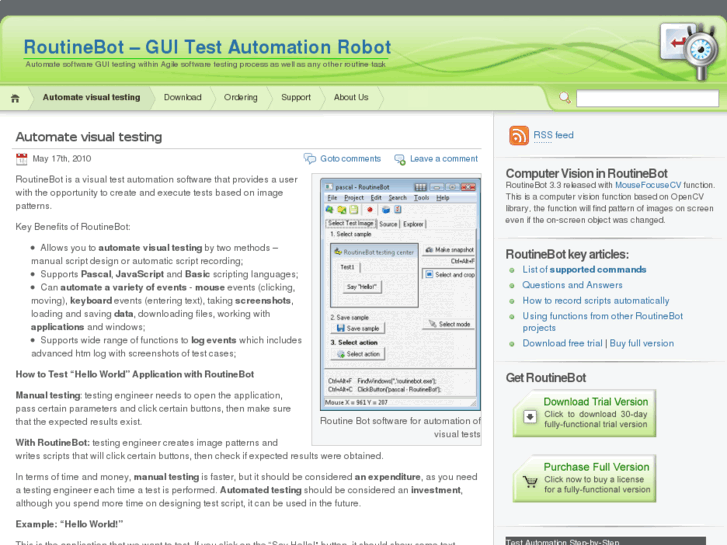
Task: Open the MouseFocuseCV function link
Action: tap(648, 185)
